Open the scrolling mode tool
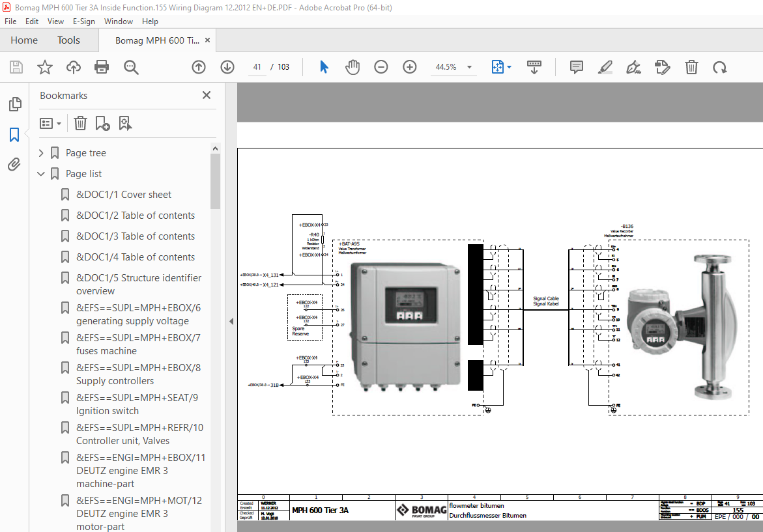Screen dimensions: 763x532 tap(534, 67)
